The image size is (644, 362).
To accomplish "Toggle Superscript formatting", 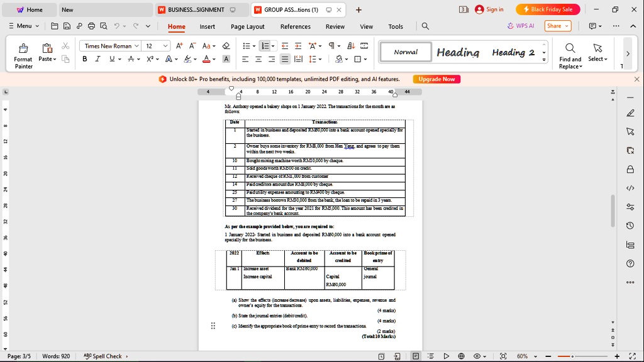I will tap(148, 58).
